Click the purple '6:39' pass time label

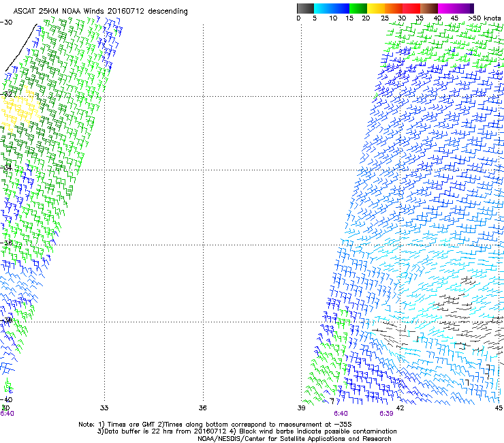[386, 414]
